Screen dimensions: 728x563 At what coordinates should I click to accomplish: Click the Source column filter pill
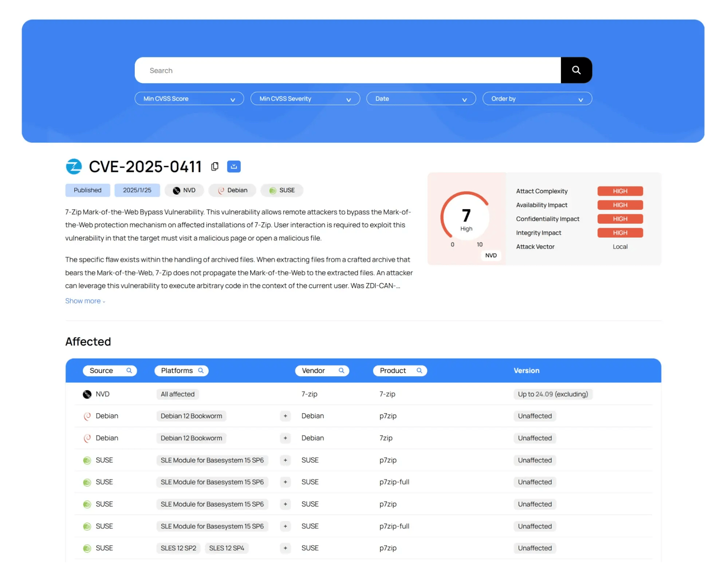(110, 371)
